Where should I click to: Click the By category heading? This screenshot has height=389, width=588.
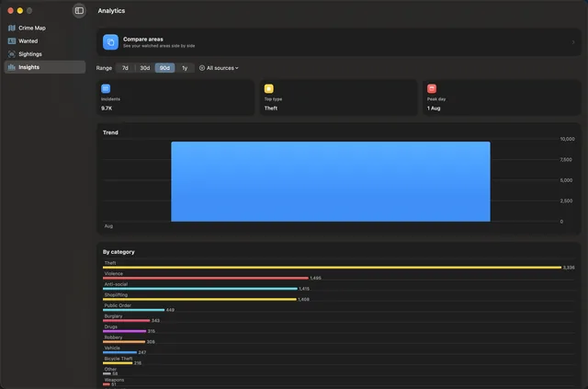(119, 252)
